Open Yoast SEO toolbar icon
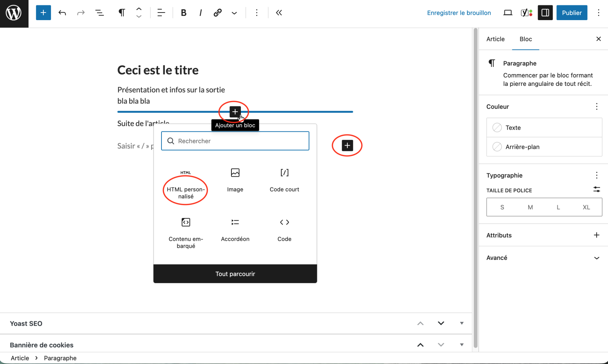The image size is (608, 364). point(526,13)
